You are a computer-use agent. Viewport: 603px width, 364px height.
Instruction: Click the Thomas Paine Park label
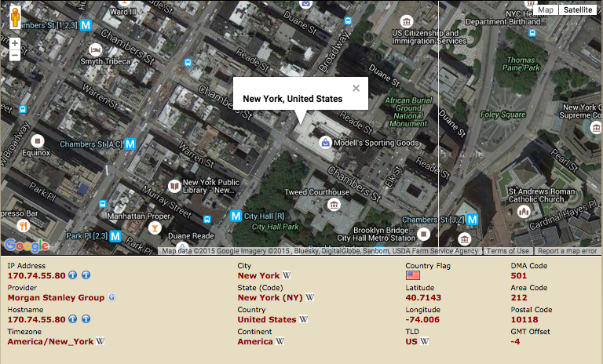click(x=521, y=64)
